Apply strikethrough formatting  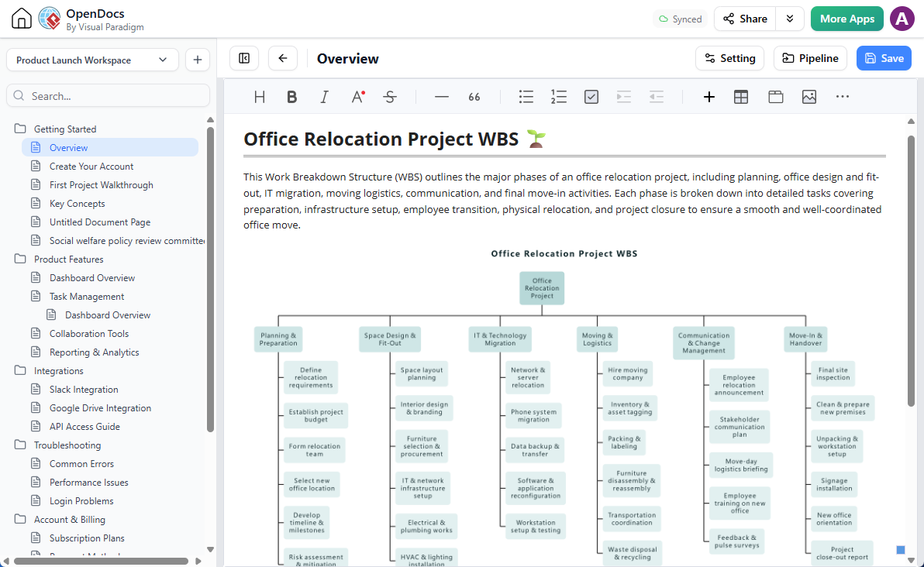click(x=389, y=97)
